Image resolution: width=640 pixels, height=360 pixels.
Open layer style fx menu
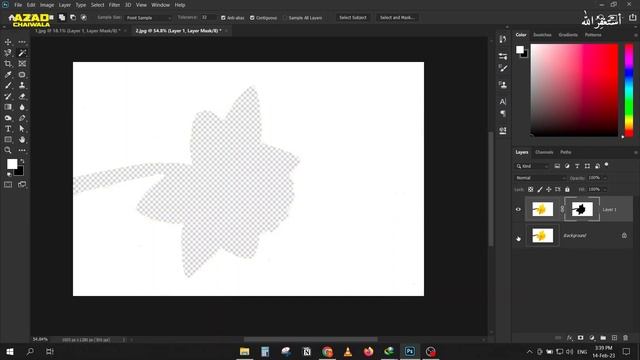[569, 338]
